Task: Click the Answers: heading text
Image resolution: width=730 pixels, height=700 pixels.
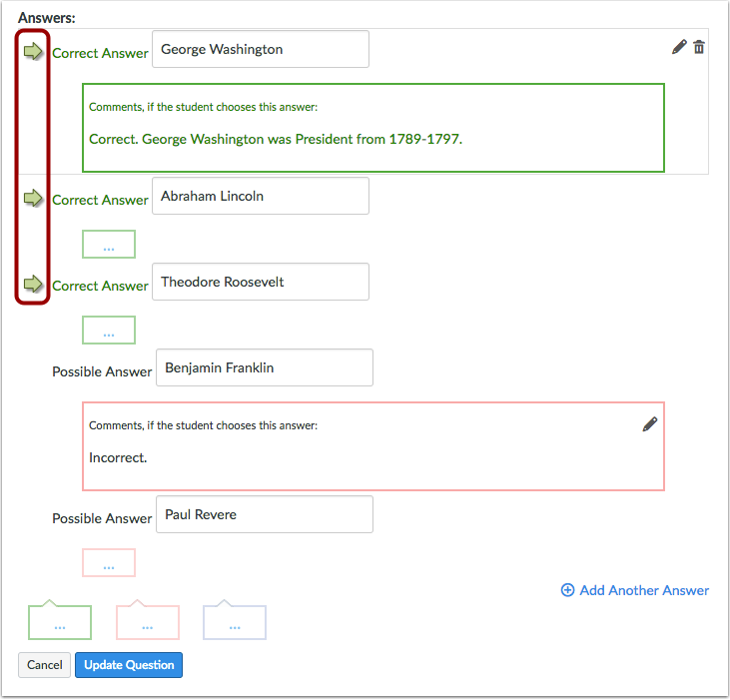Action: [47, 18]
